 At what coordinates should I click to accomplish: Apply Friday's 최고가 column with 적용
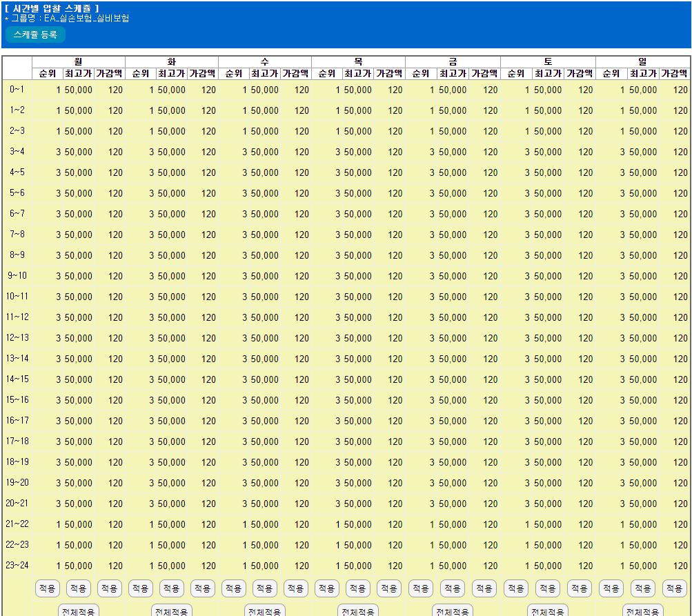click(x=453, y=588)
